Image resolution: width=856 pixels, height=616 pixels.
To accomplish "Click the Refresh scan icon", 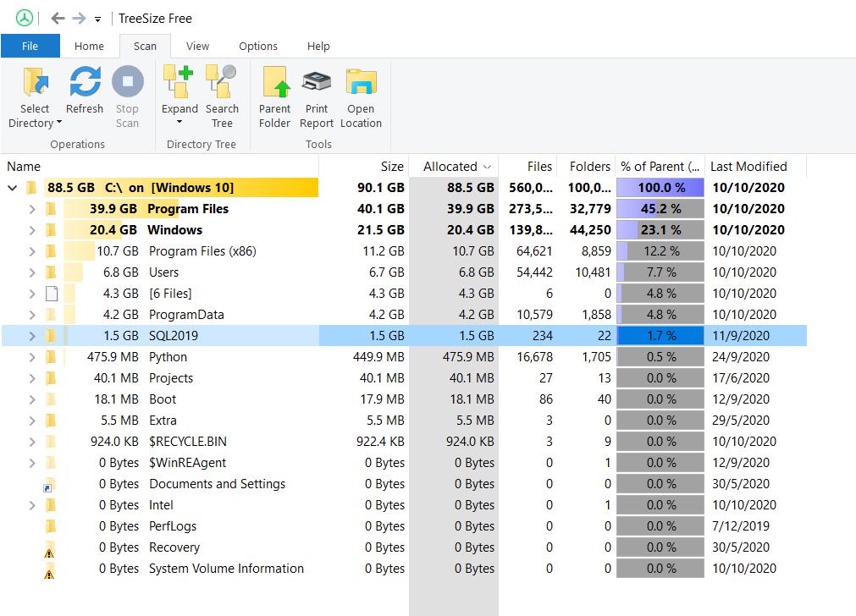I will pyautogui.click(x=85, y=82).
